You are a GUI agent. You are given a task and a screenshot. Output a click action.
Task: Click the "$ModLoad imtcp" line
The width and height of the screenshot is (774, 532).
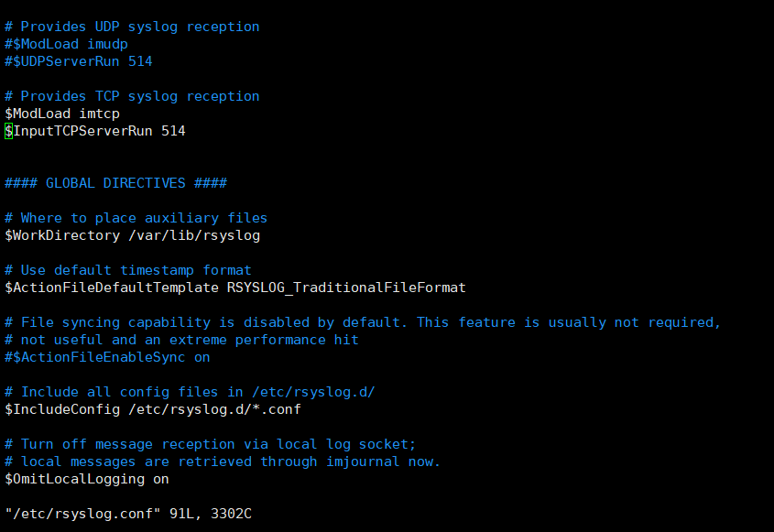62,114
